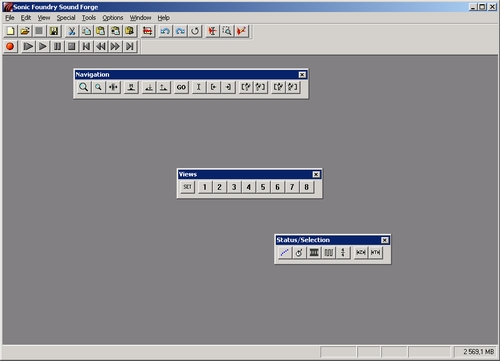Click the red Record button
This screenshot has height=361, width=500.
(10, 46)
